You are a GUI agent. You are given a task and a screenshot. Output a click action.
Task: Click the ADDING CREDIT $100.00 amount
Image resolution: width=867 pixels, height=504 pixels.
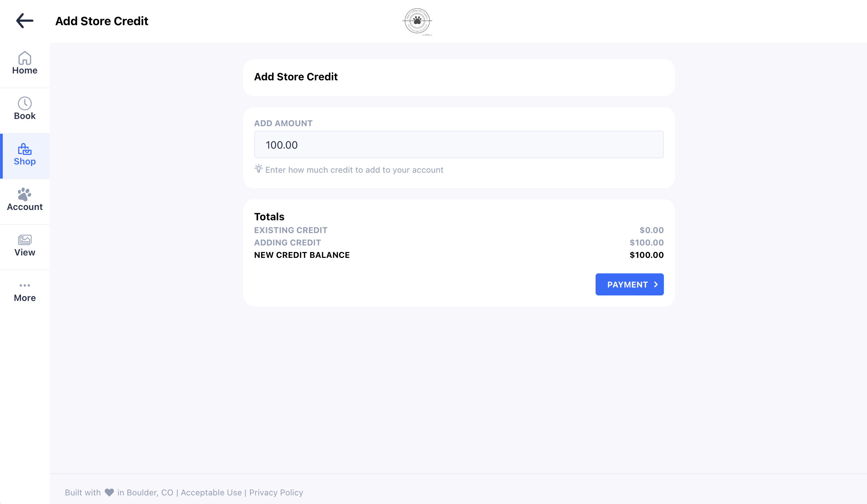point(647,243)
